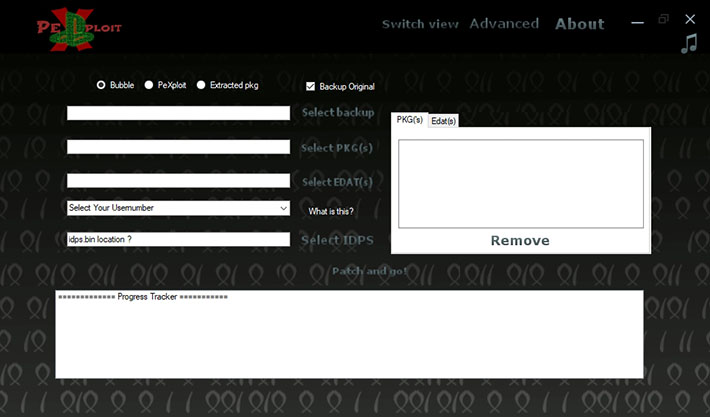Click the Select backup button
This screenshot has width=710, height=417.
(x=338, y=112)
